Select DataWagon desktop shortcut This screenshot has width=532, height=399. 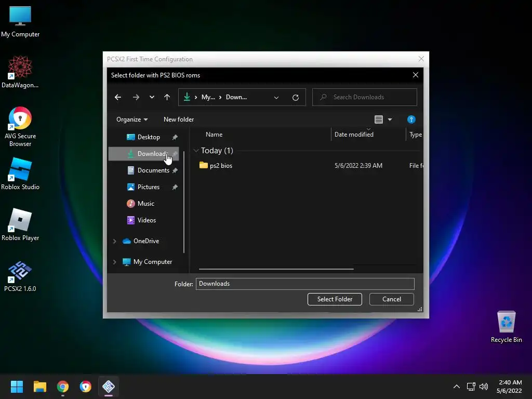click(x=20, y=72)
